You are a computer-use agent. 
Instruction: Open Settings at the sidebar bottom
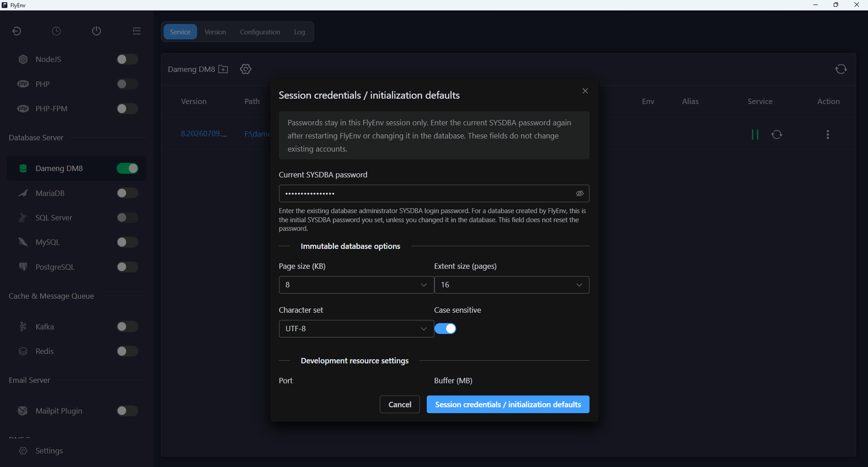[49, 451]
